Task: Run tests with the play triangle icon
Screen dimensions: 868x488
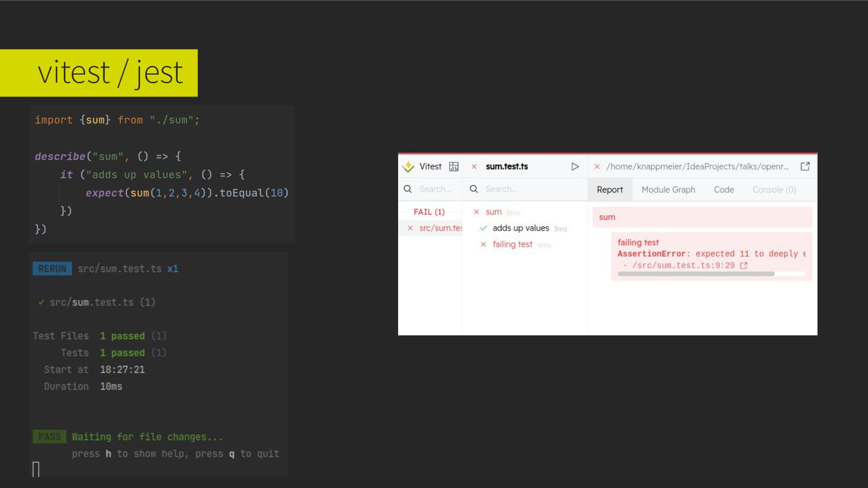Action: (x=575, y=167)
